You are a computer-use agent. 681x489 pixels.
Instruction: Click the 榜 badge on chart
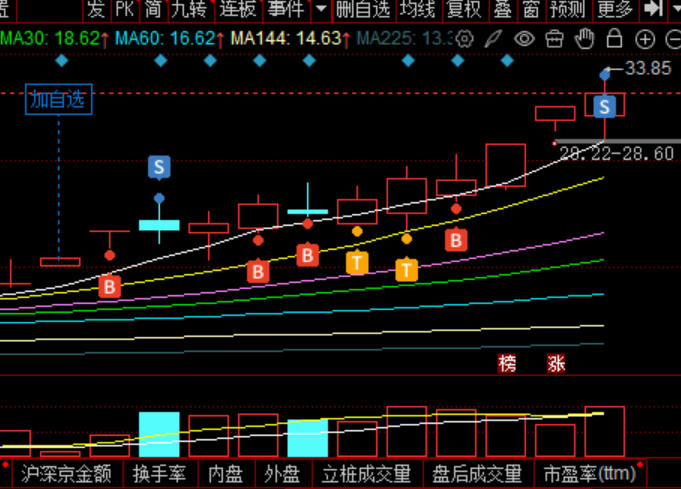click(x=508, y=363)
